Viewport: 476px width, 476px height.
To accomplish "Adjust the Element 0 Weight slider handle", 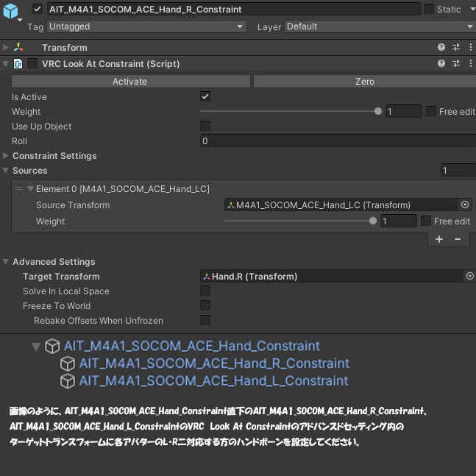I will coord(373,221).
